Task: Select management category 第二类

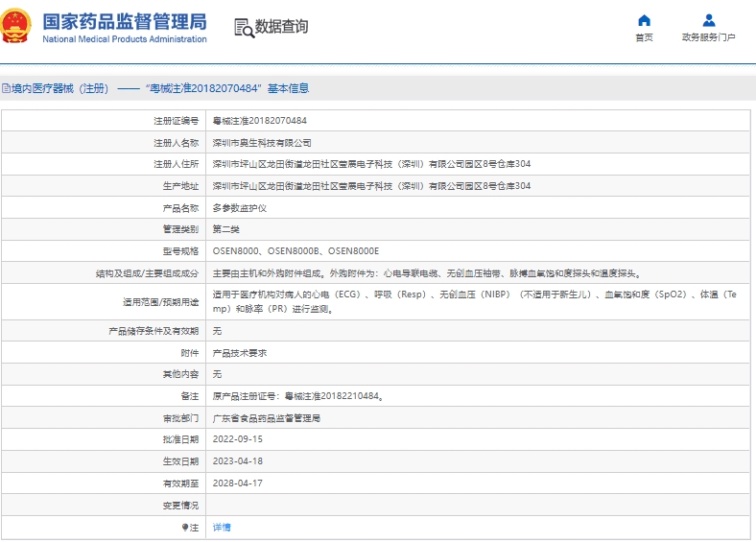Action: (226, 229)
